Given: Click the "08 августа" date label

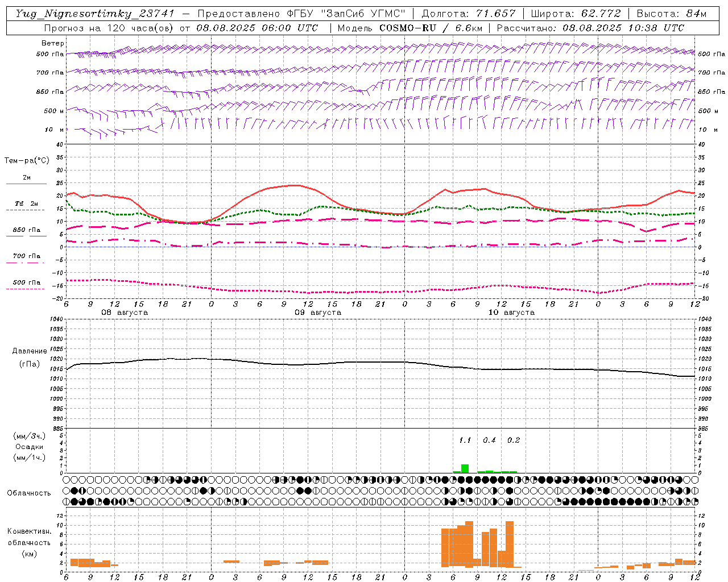Looking at the screenshot, I should (x=125, y=313).
